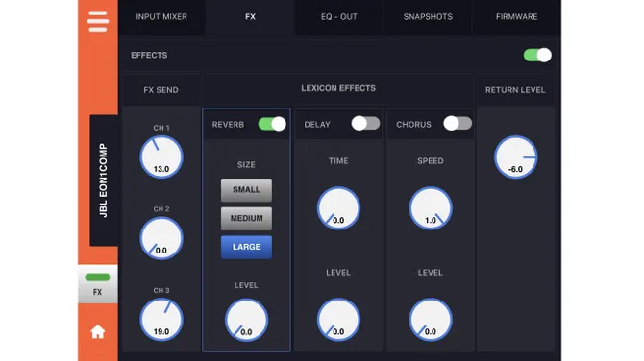644x361 pixels.
Task: Disable the REVERB effect
Action: coord(272,124)
